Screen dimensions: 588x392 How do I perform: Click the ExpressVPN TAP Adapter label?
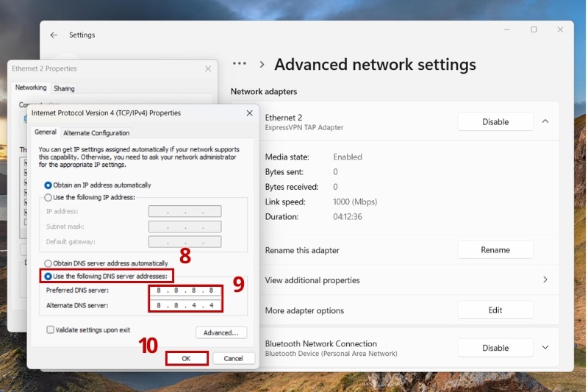tap(304, 127)
